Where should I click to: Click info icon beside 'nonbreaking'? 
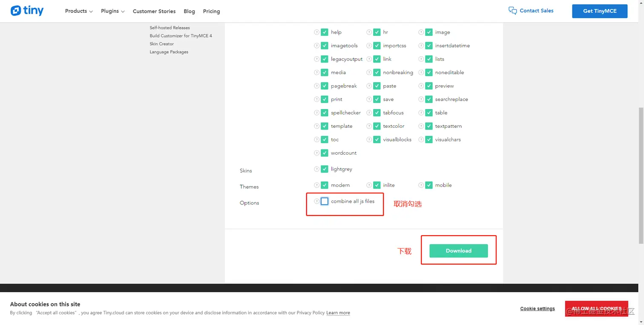pyautogui.click(x=369, y=72)
